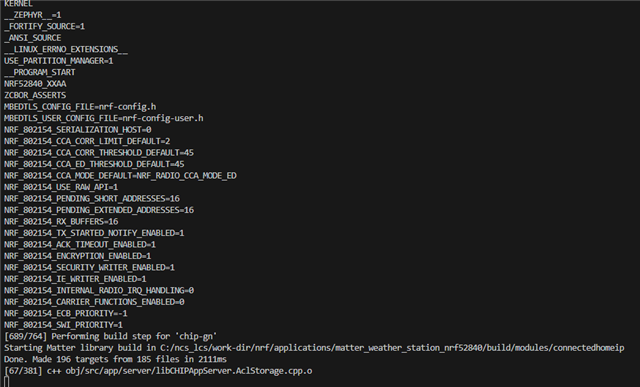
Task: Click the NRF_802154_ECB_PRIORITY=-1 line
Action: click(x=66, y=314)
